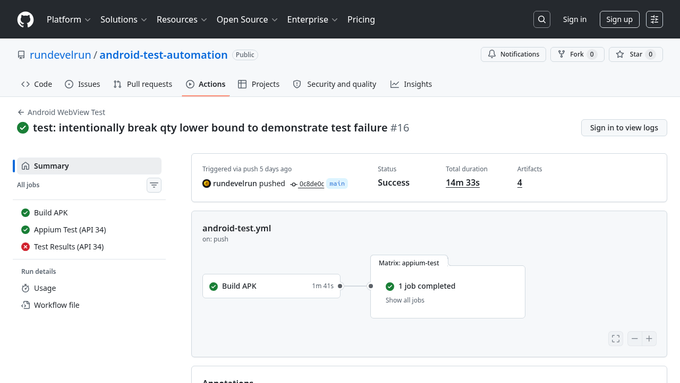The image size is (680, 383).
Task: Click Show all jobs in matrix
Action: point(405,301)
